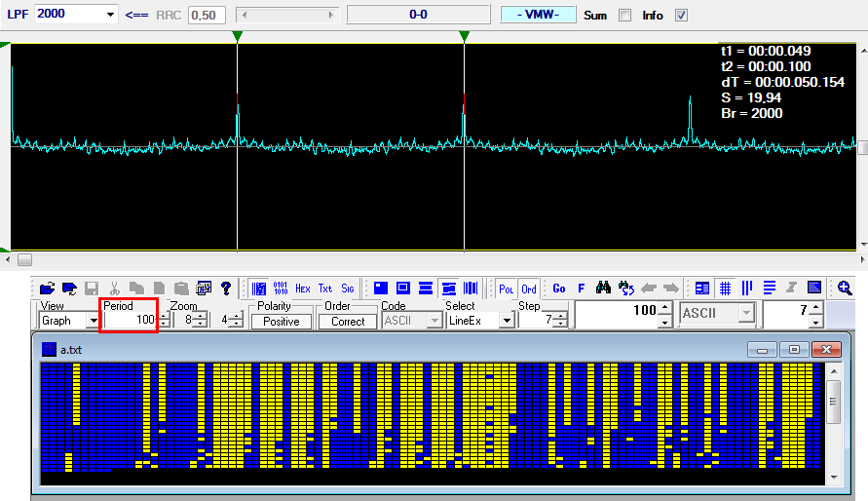Decrease Zoom 4 with its down arrow
Image resolution: width=868 pixels, height=501 pixels.
click(x=237, y=324)
